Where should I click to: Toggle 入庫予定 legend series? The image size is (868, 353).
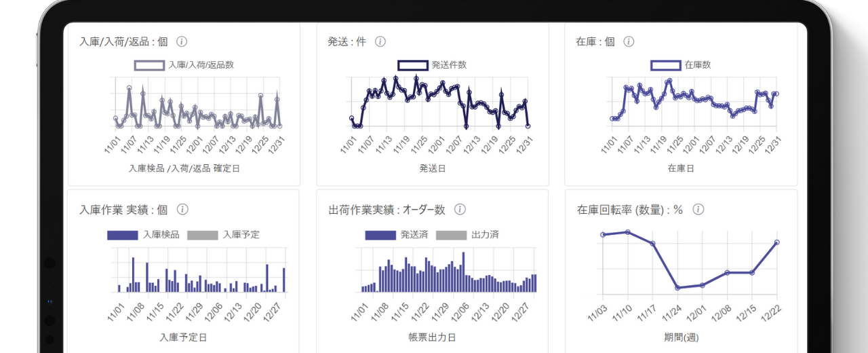[x=223, y=235]
